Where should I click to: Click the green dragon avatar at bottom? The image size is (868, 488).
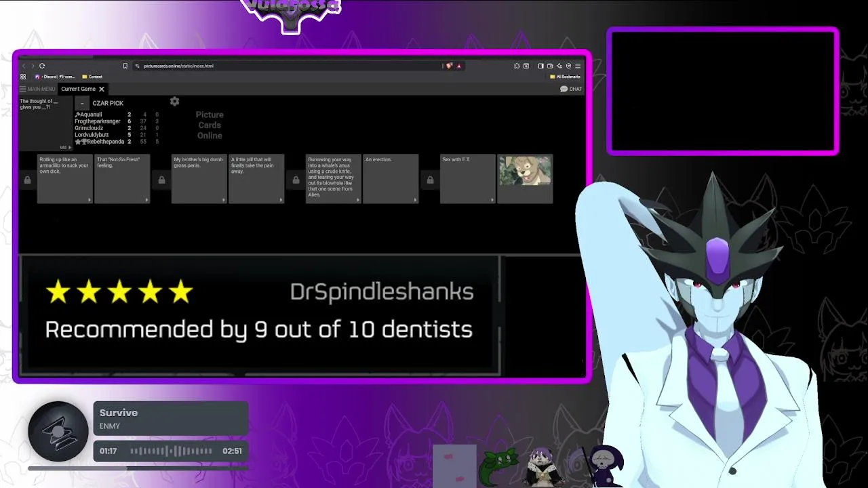coord(498,468)
